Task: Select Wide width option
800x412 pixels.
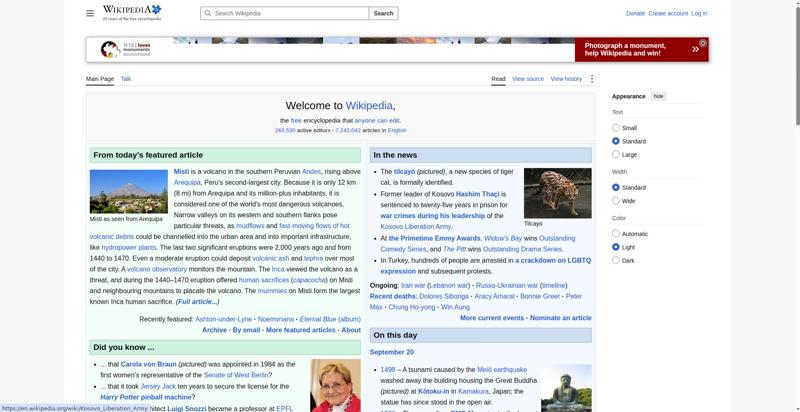Action: pyautogui.click(x=616, y=201)
